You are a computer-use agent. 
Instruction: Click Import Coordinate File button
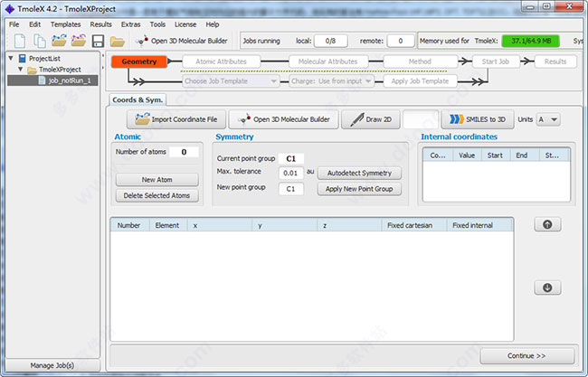[176, 119]
